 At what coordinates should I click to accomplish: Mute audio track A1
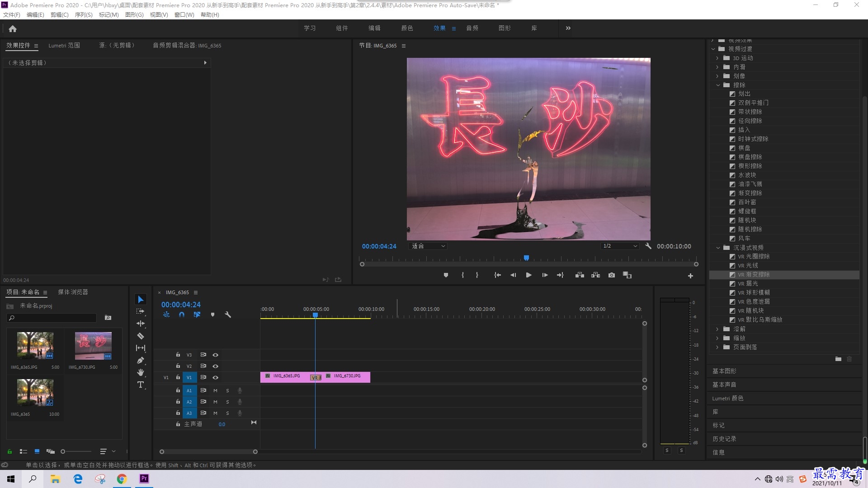click(215, 390)
